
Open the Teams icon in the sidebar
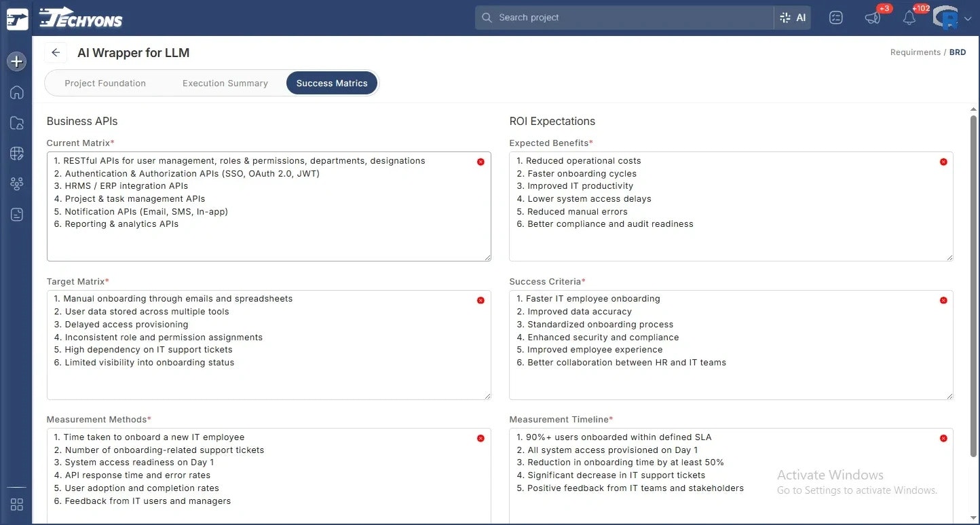(16, 183)
